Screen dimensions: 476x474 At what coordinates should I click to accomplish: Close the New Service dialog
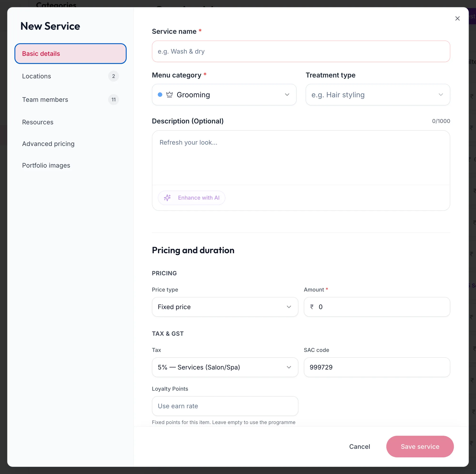[457, 19]
